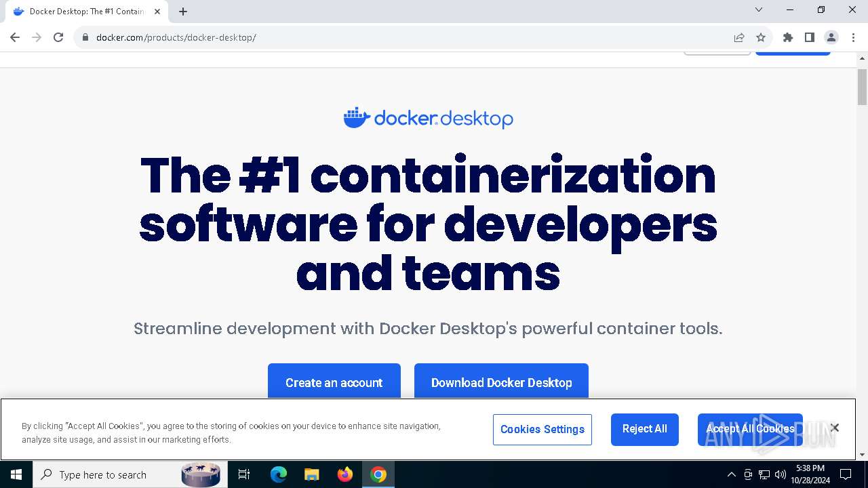Dismiss the cookie banner with X
The image size is (868, 488).
pos(835,428)
